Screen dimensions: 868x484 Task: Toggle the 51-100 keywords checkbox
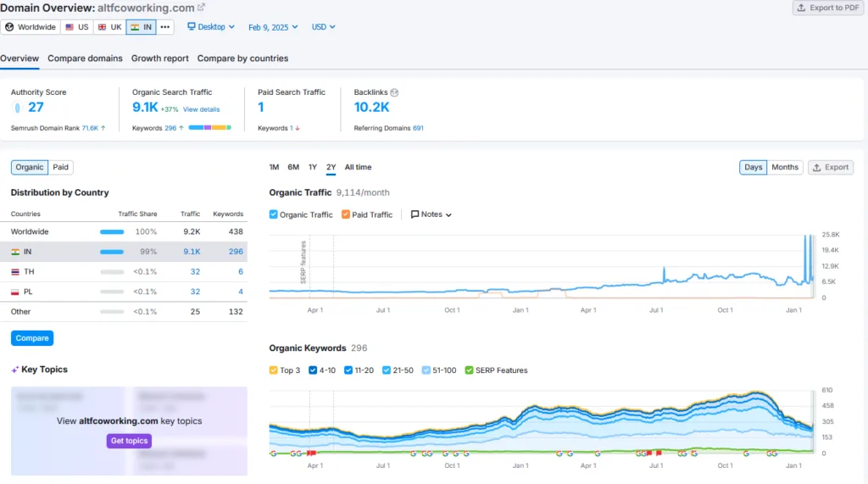click(426, 370)
